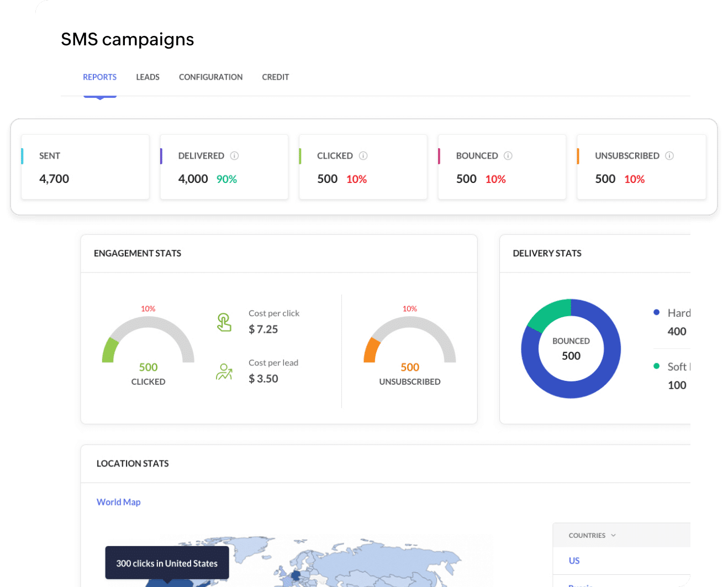Viewport: 728px width, 587px height.
Task: Click the cost per lead person icon
Action: pos(224,372)
